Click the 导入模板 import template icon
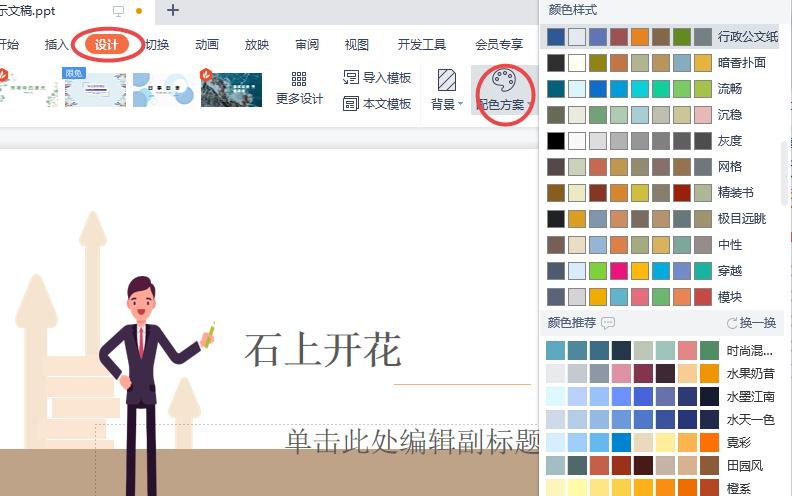Image resolution: width=792 pixels, height=496 pixels. click(x=351, y=78)
